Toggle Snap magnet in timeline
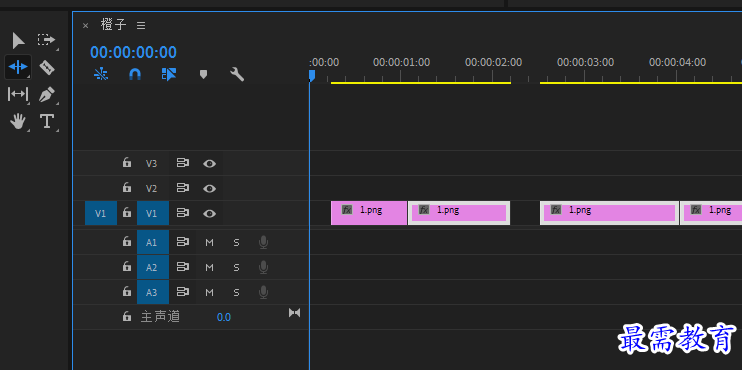Screen dimensions: 742x370 (x=135, y=74)
